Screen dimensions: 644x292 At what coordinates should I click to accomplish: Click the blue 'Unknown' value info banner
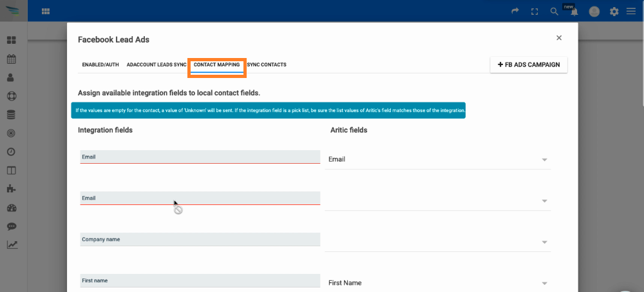(268, 110)
